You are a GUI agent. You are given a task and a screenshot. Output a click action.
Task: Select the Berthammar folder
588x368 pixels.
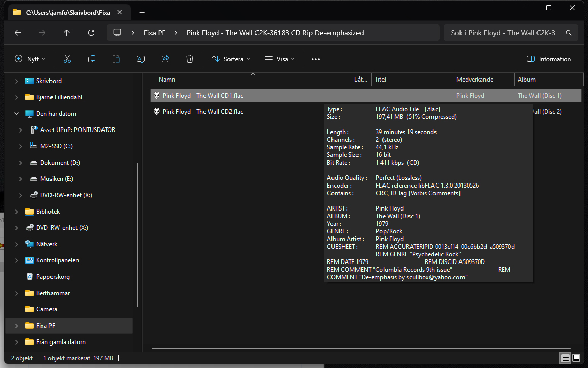pyautogui.click(x=53, y=293)
